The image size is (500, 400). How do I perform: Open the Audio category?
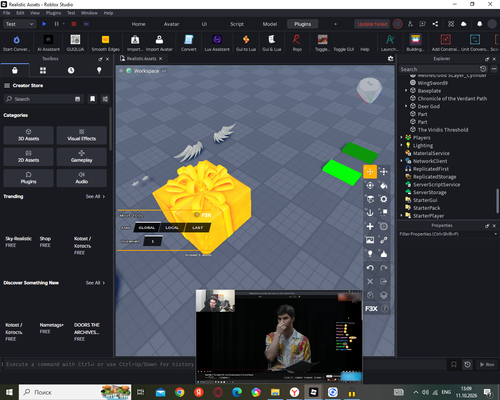click(82, 178)
